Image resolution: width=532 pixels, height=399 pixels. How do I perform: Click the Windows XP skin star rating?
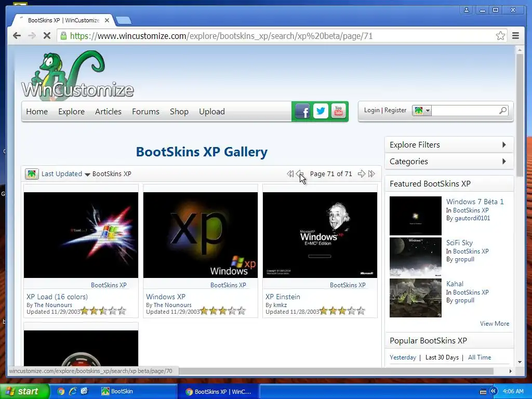[223, 311]
